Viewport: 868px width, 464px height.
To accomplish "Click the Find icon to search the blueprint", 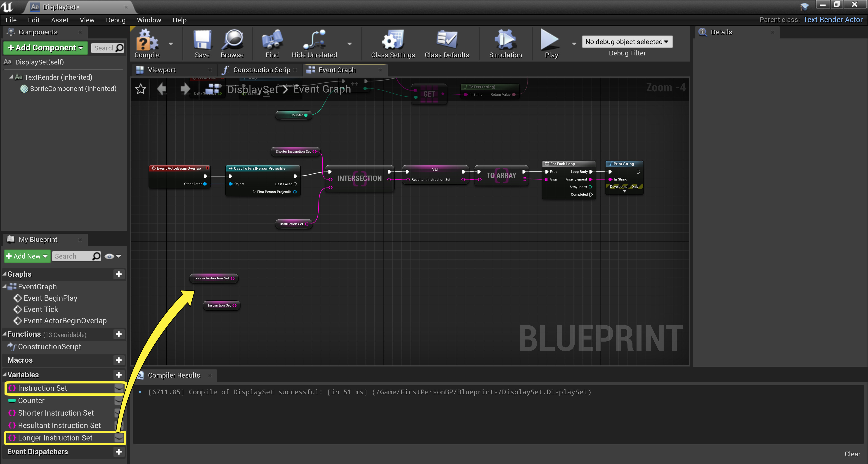I will 271,40.
